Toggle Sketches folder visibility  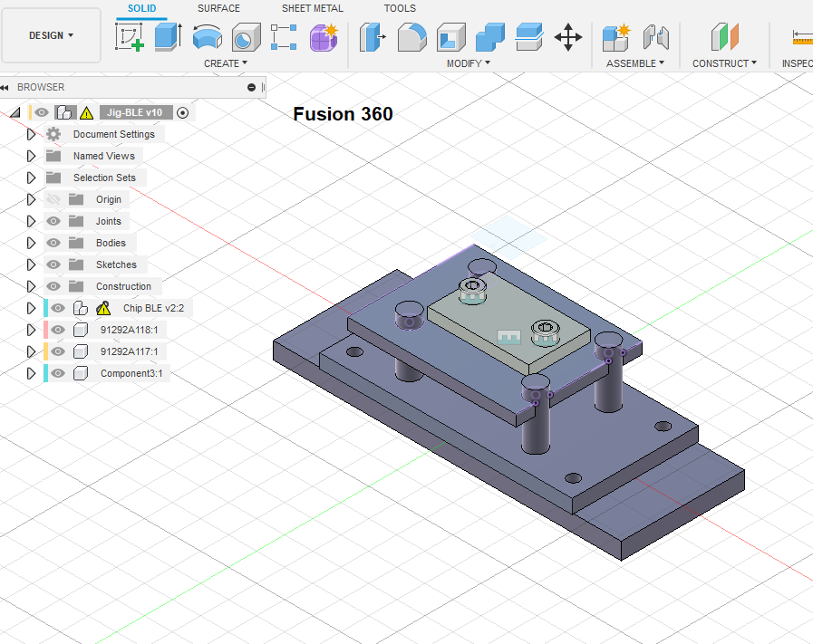point(53,264)
